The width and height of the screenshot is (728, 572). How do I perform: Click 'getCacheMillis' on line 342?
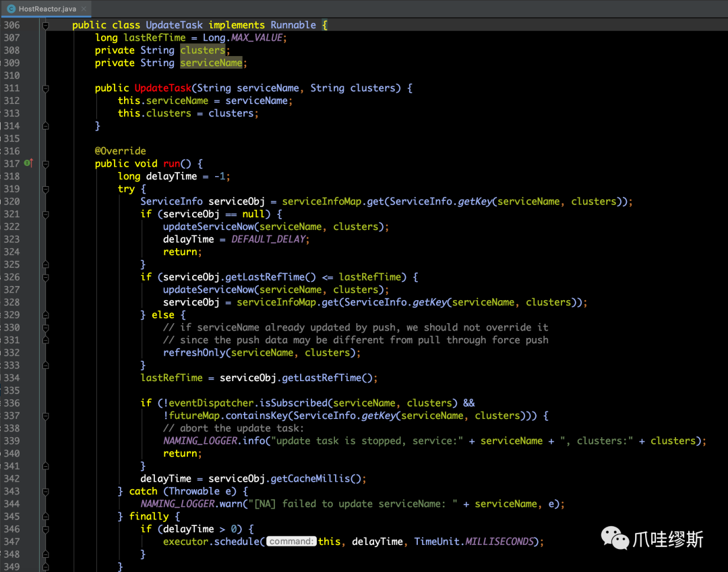pyautogui.click(x=310, y=479)
